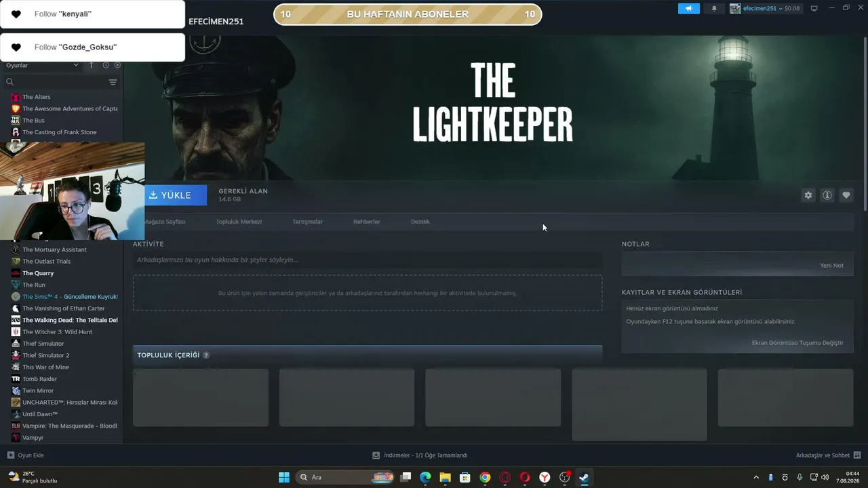Show hidden system tray icons

tap(756, 477)
